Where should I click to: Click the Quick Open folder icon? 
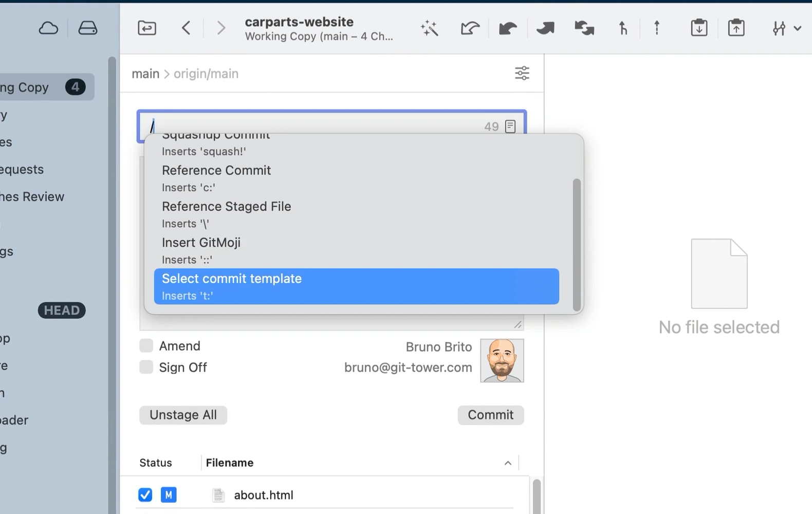tap(147, 28)
